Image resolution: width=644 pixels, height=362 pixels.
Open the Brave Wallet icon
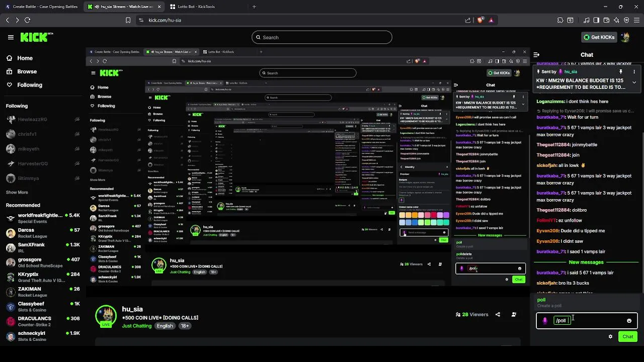606,20
